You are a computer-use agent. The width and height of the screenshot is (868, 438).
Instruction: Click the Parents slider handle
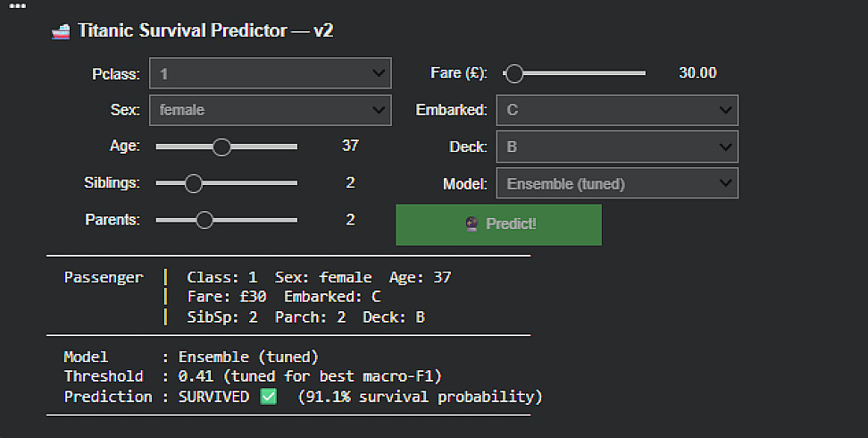pyautogui.click(x=204, y=220)
